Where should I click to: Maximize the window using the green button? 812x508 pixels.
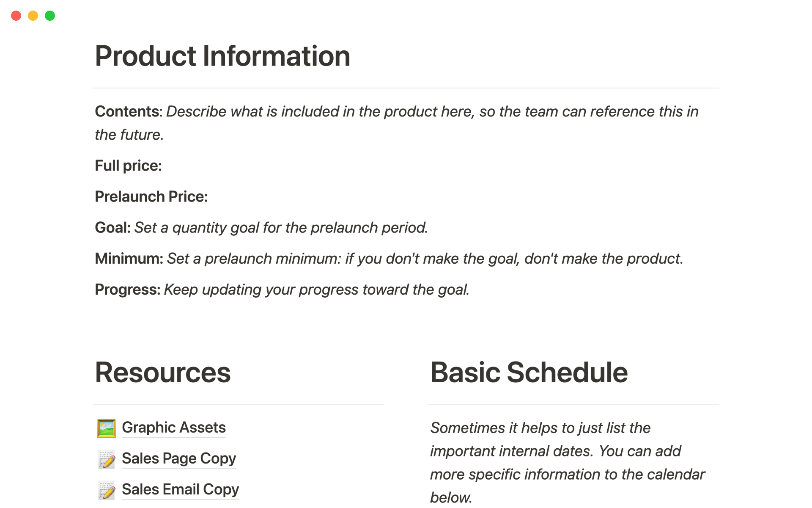tap(50, 16)
